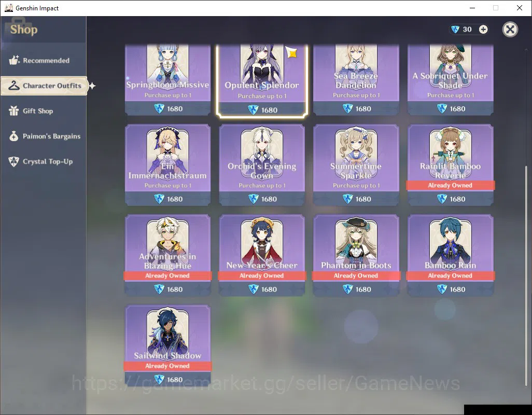Open Summertime Sparkle outfit card
Screen dimensions: 532x415
[356, 165]
